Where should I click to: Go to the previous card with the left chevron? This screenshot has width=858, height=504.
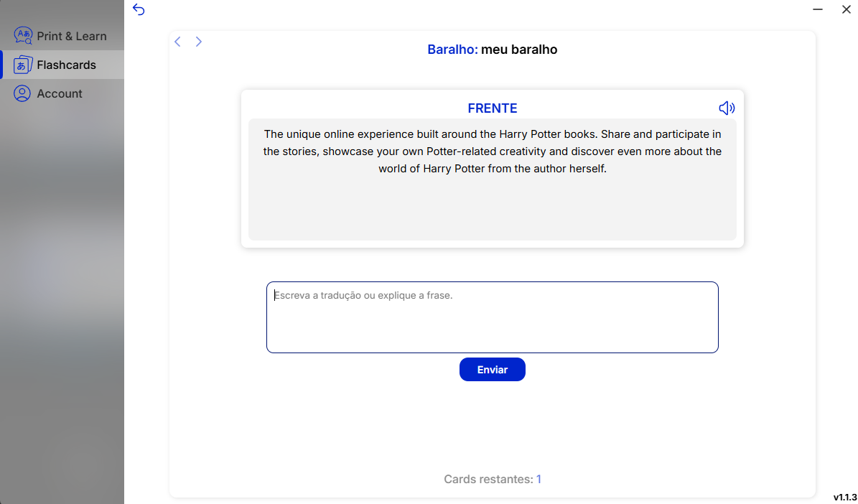coord(178,42)
